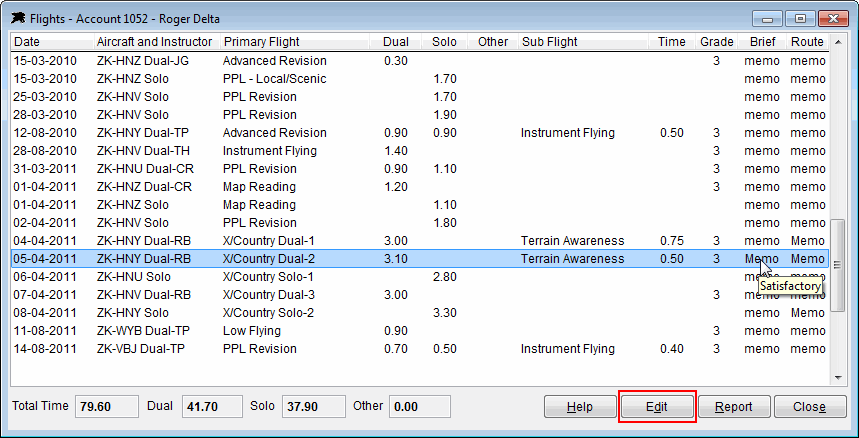Select the 12-08-2010 date cell
Viewport: 859px width, 438px height.
click(45, 133)
